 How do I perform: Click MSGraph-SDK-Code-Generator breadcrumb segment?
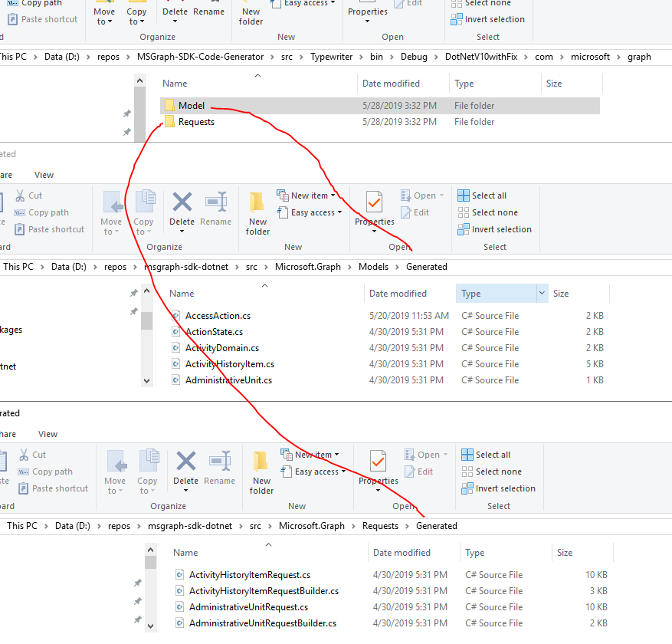(200, 57)
